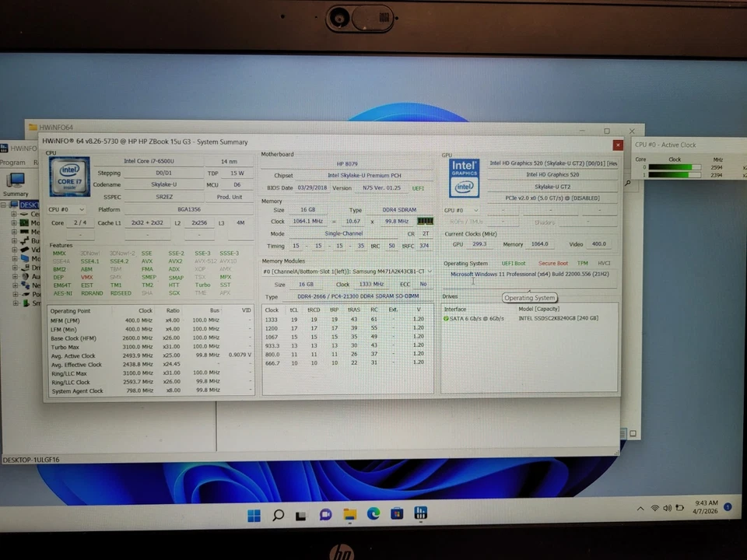Screen dimensions: 747x560
Task: Click the BIOS date '03/29/2018' field
Action: pos(312,187)
